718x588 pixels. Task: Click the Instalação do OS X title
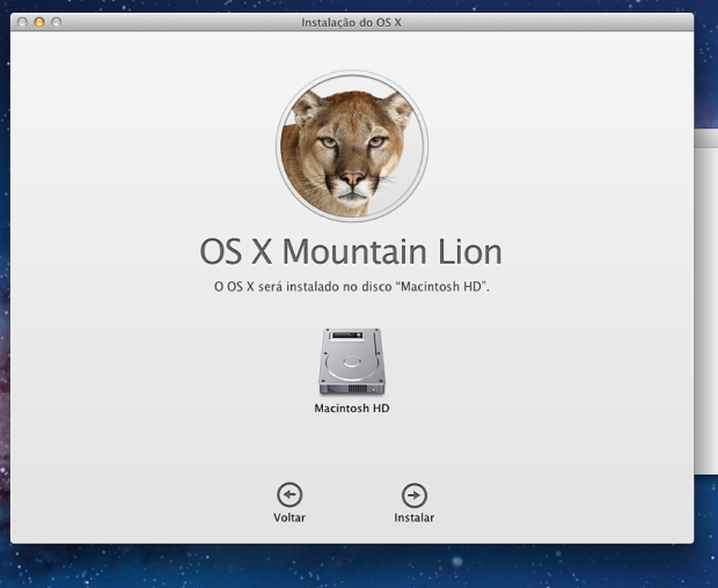click(x=351, y=23)
